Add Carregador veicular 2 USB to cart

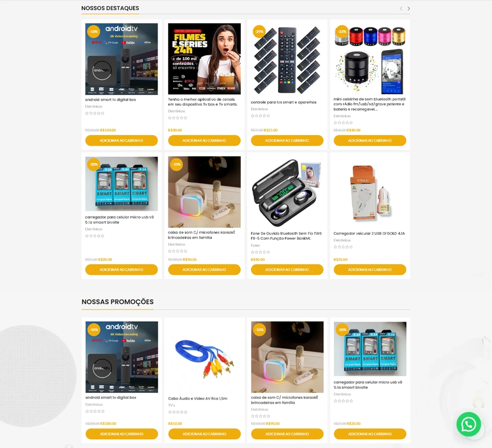coord(370,270)
